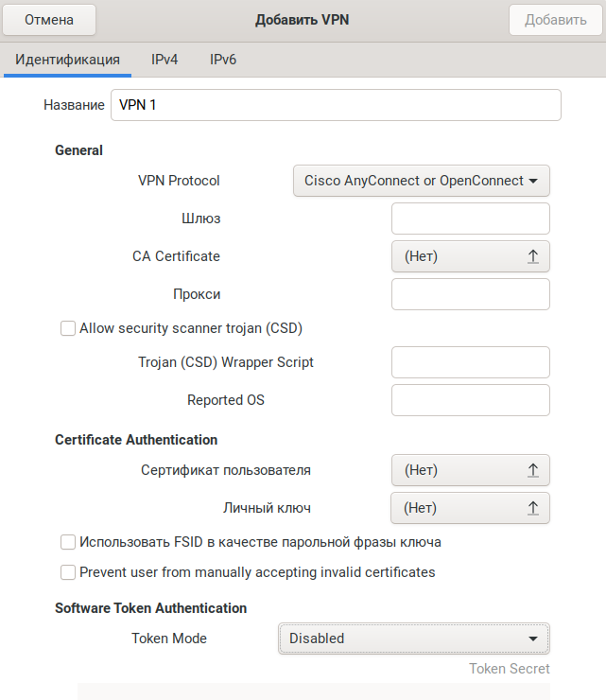The width and height of the screenshot is (606, 700).
Task: Switch to the IPv6 tab
Action: tap(223, 60)
